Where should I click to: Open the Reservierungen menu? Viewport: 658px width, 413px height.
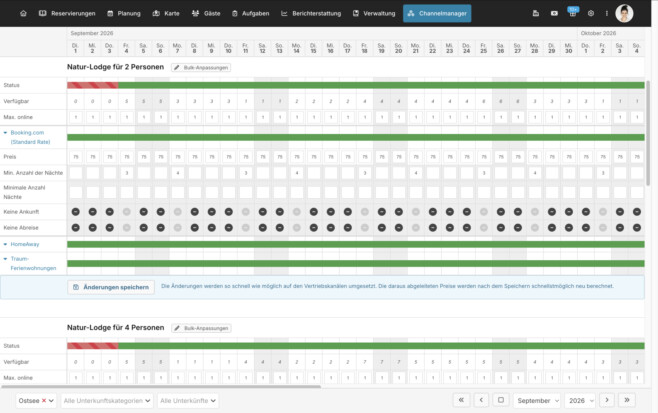tap(67, 13)
